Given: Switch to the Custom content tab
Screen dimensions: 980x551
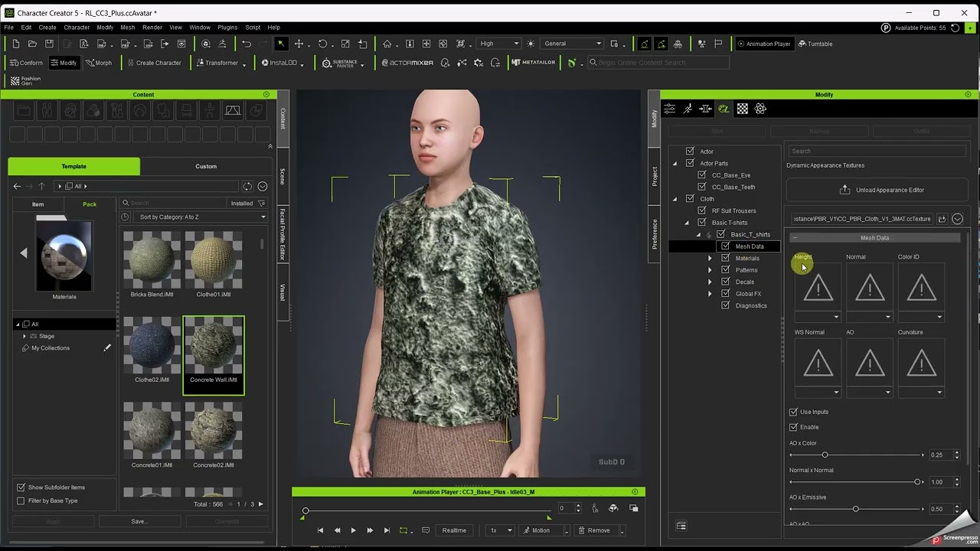Looking at the screenshot, I should coord(206,166).
